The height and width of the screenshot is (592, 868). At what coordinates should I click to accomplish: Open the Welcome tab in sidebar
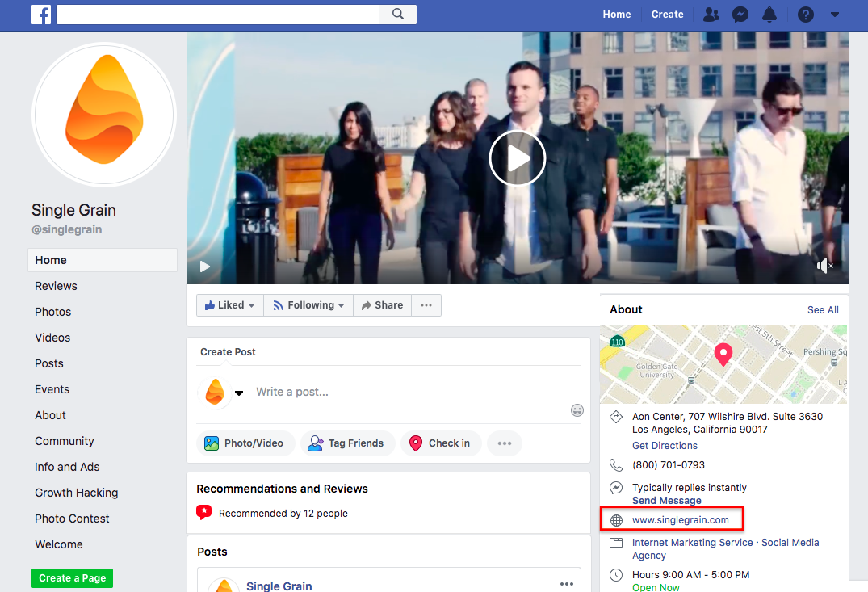click(59, 544)
